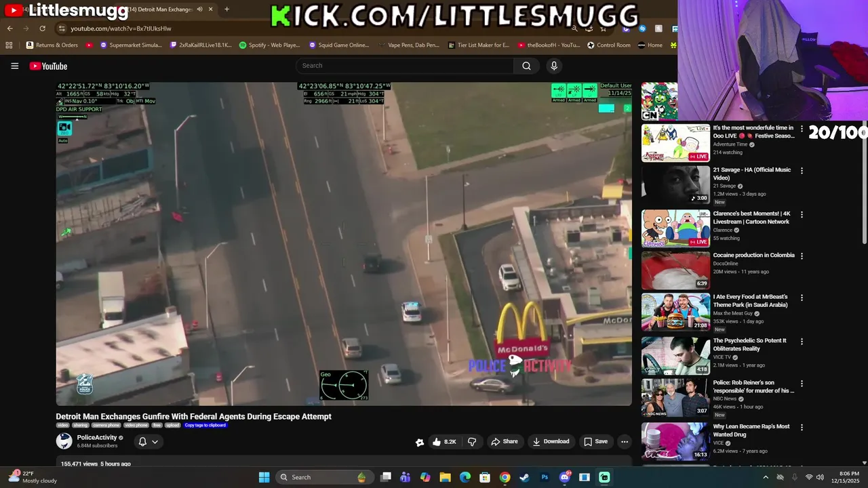Open options menu for Cocaine production video
Image resolution: width=868 pixels, height=488 pixels.
point(802,256)
